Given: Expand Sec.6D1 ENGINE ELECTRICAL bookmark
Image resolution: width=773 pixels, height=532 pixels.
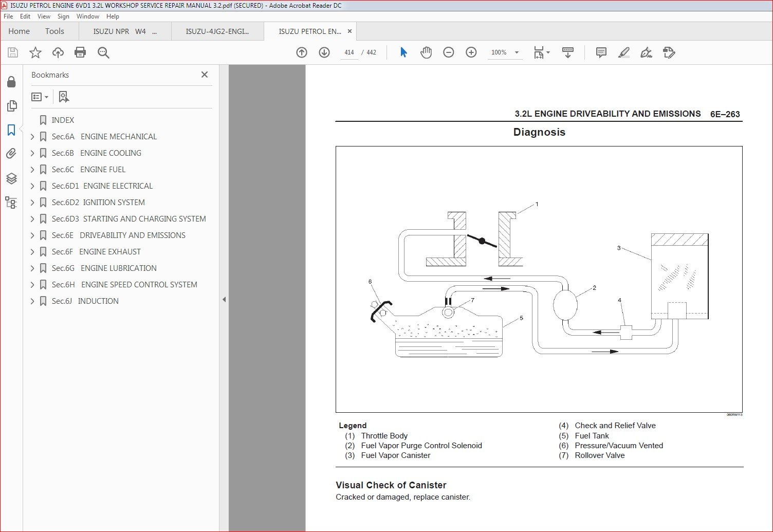Looking at the screenshot, I should [32, 186].
